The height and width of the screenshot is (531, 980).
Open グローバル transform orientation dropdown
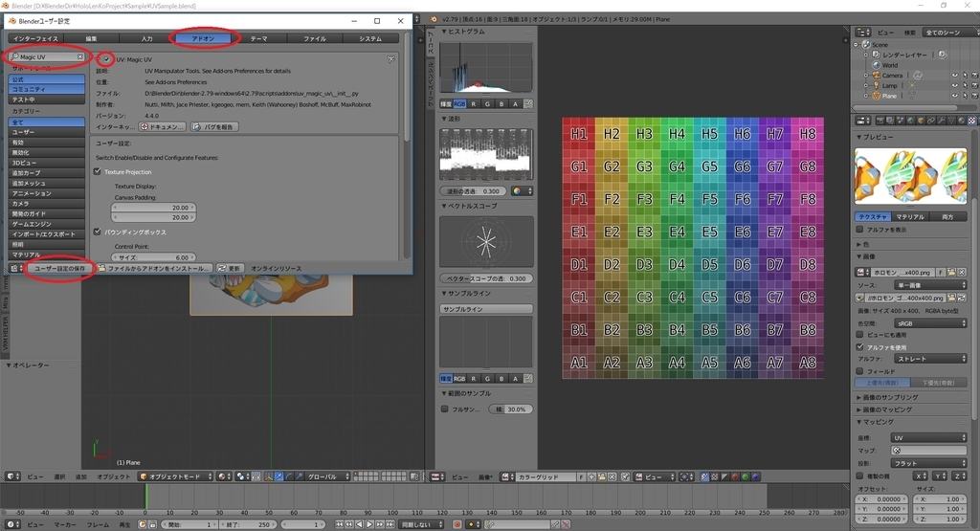329,476
